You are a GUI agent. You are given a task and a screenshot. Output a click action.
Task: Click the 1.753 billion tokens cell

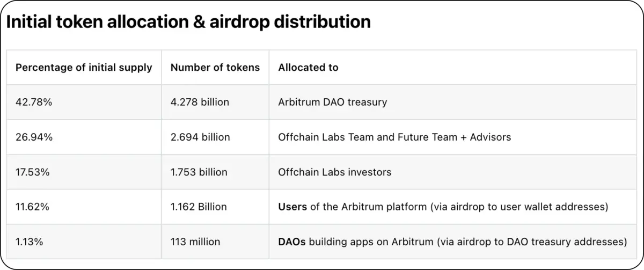tap(199, 172)
